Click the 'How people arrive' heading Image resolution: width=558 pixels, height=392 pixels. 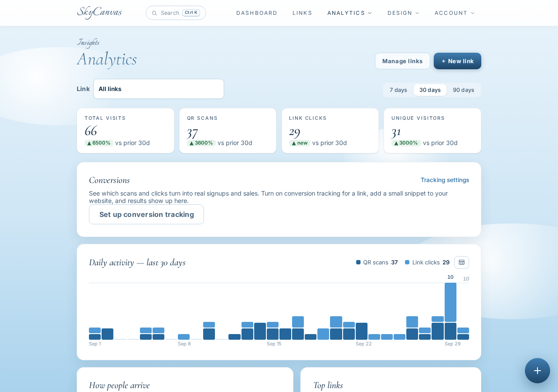tap(119, 385)
